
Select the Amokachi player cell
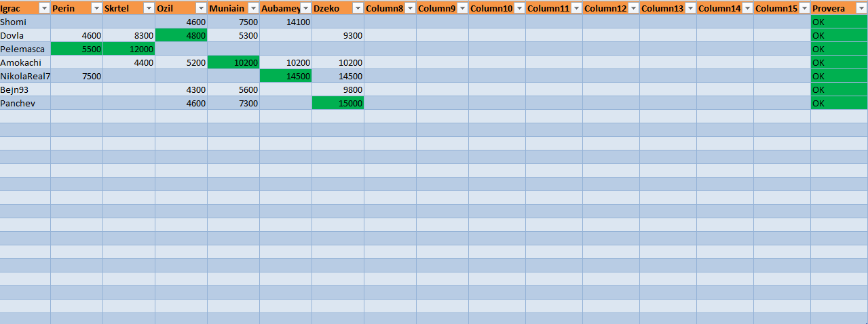click(25, 62)
